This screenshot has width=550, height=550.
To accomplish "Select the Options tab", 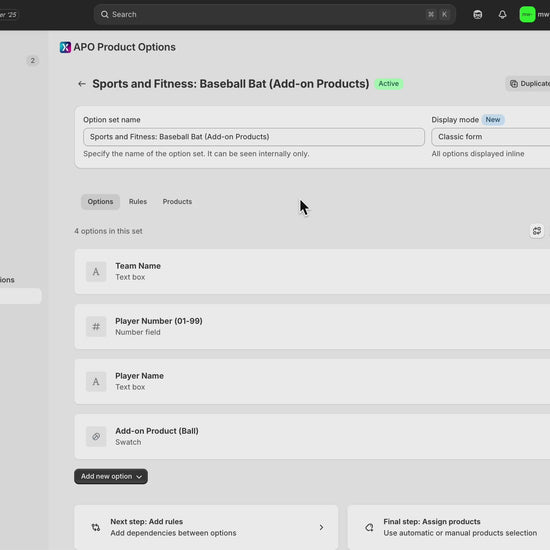I will 100,202.
